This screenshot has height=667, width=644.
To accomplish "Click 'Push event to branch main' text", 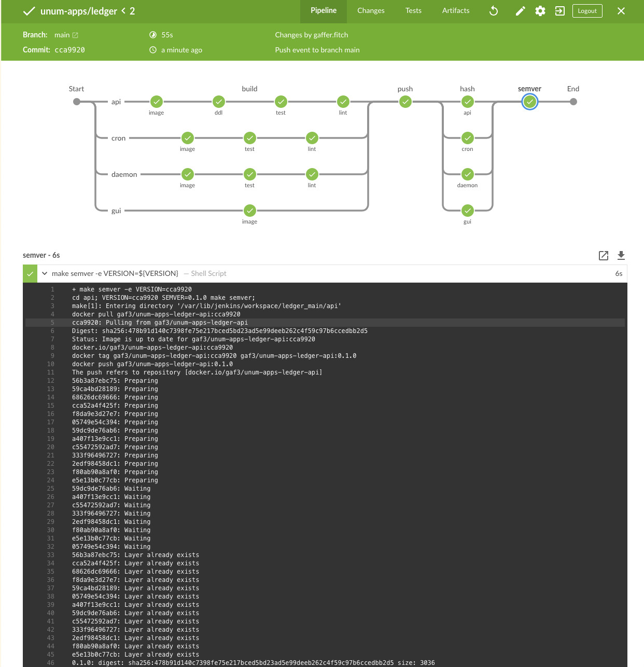I will [x=317, y=50].
